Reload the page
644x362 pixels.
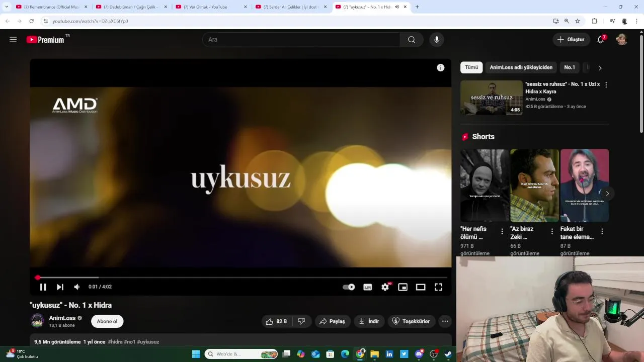tap(31, 21)
